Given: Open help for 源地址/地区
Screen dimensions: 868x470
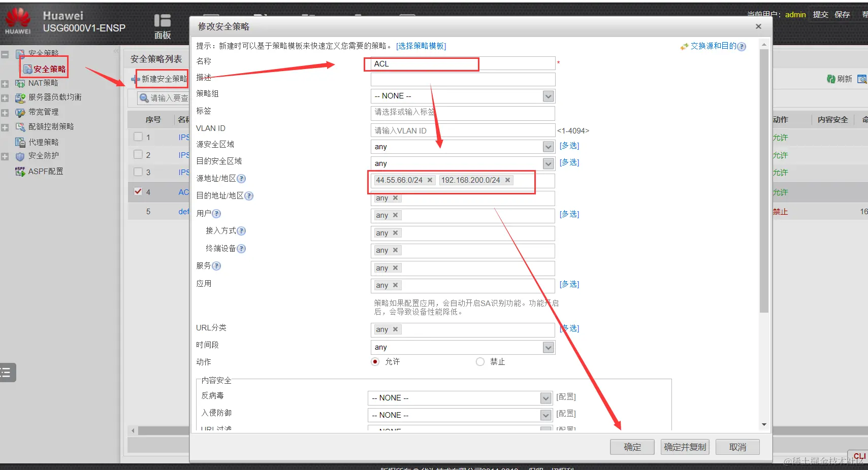Looking at the screenshot, I should [x=241, y=179].
